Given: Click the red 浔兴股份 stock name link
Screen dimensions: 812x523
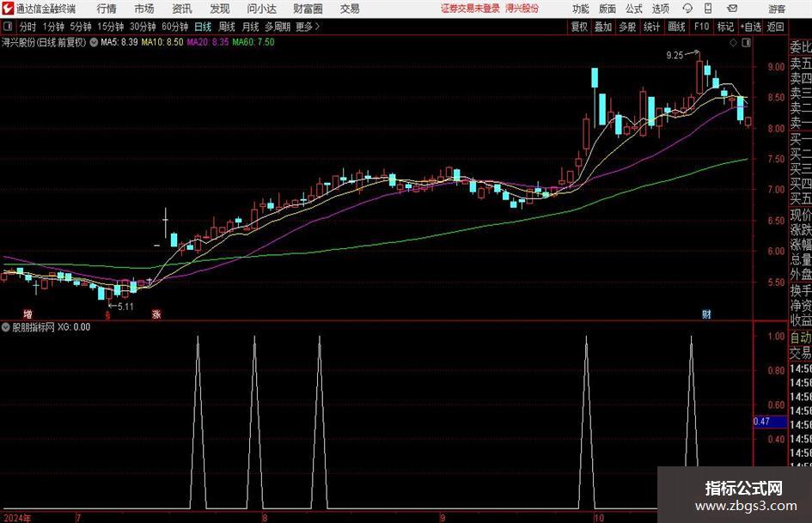Looking at the screenshot, I should (522, 9).
